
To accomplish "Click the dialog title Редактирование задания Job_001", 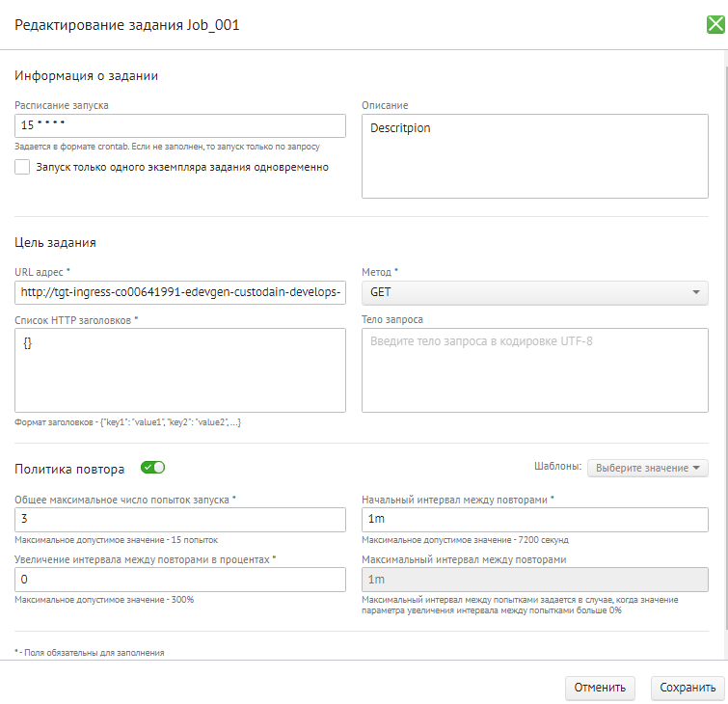I will pyautogui.click(x=127, y=25).
